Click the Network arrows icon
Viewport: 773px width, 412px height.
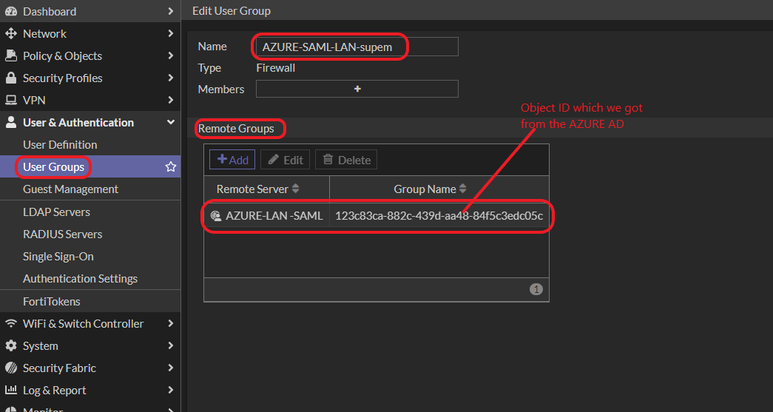point(10,34)
